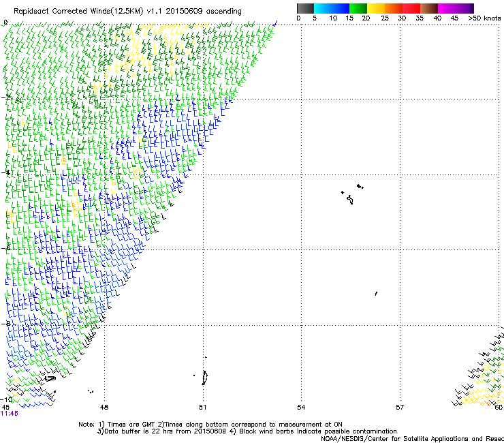Click the Rapidscat Corrected Winds title text
The height and width of the screenshot is (443, 504).
tap(127, 11)
